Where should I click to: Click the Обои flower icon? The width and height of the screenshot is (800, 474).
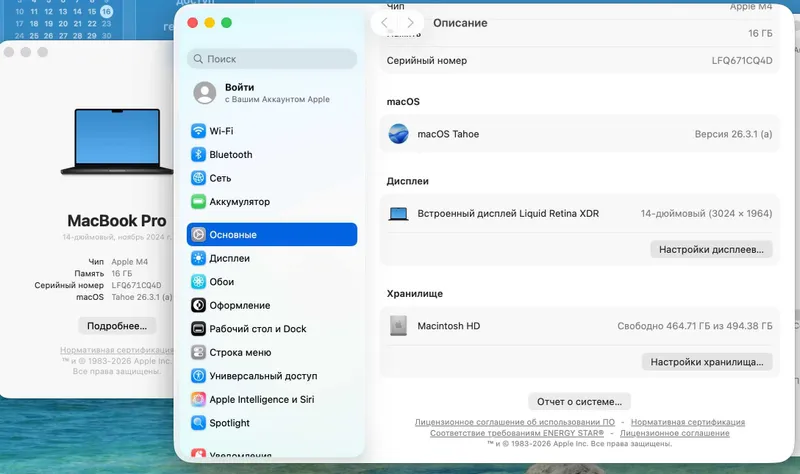[x=198, y=282]
